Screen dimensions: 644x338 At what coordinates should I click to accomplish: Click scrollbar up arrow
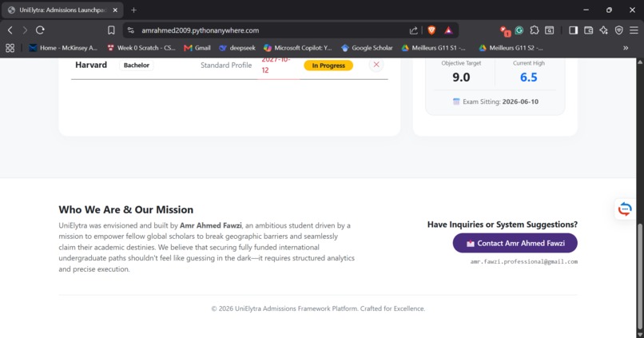point(639,62)
